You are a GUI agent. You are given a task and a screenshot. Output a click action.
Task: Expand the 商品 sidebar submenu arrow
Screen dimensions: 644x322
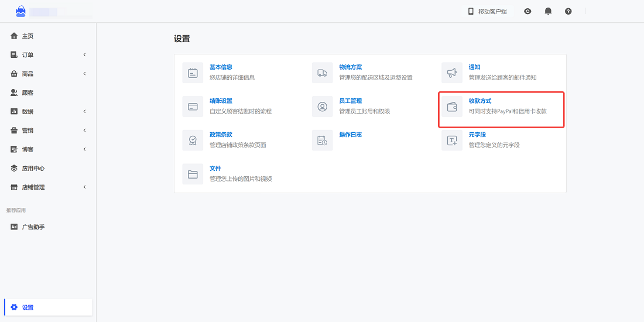84,74
